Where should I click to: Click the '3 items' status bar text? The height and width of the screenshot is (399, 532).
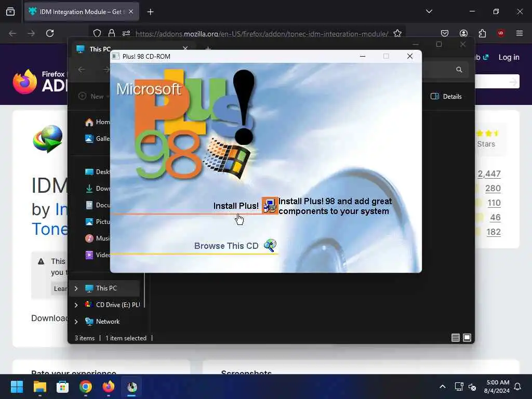(85, 338)
